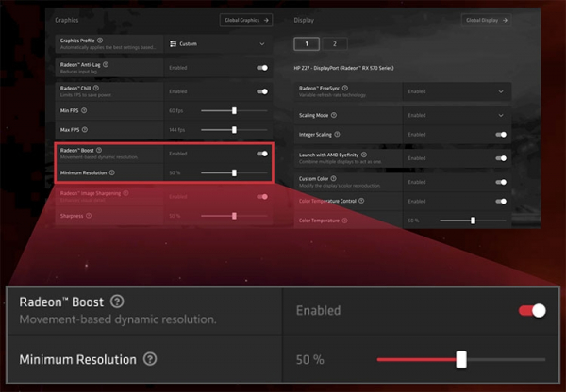Click the enlarged Radeon Boost help icon
This screenshot has height=392, width=566.
(117, 302)
